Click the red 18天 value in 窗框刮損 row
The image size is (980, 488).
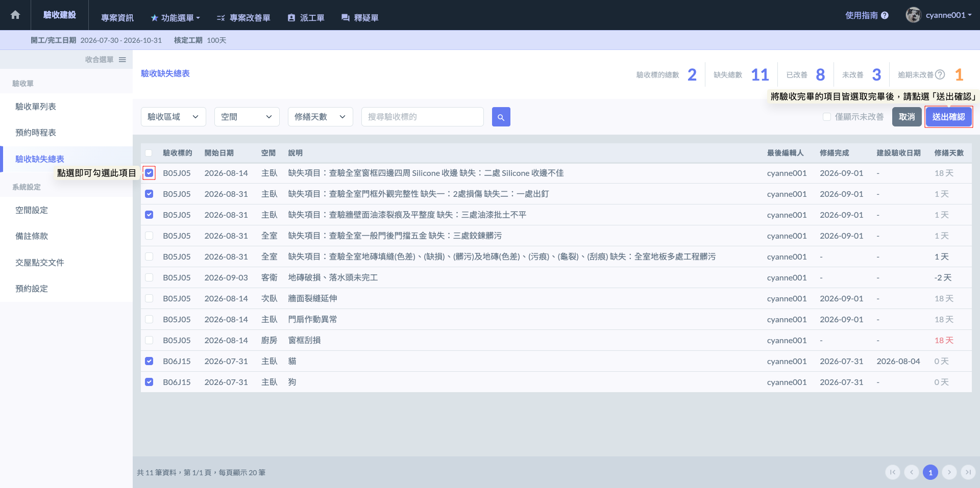(944, 340)
